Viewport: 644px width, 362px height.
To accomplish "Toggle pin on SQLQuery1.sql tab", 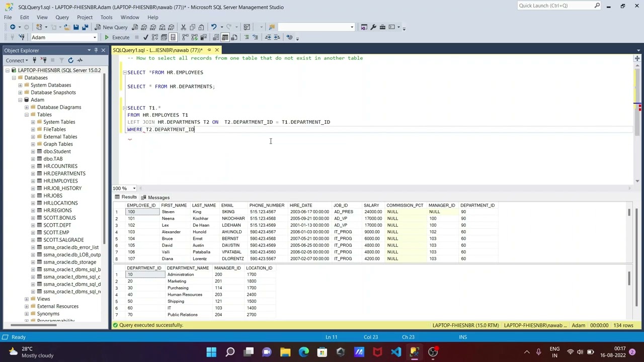I will pyautogui.click(x=209, y=50).
